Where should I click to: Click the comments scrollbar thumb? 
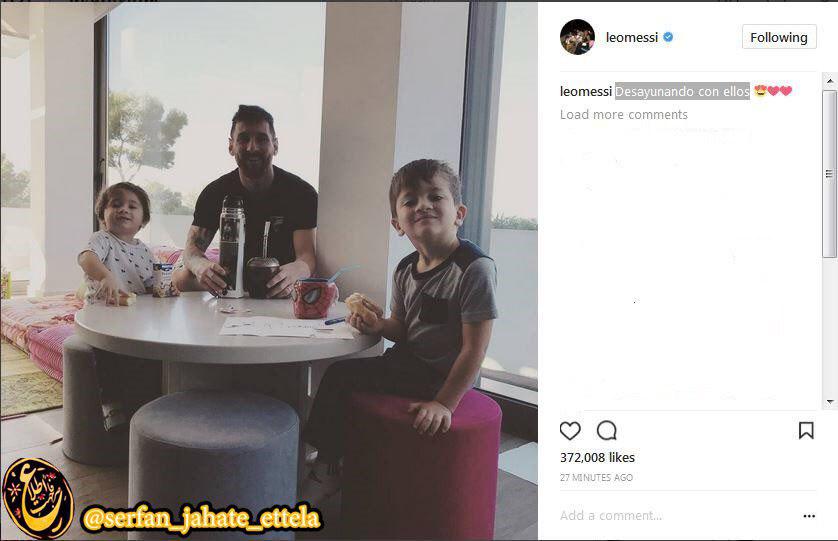(829, 174)
